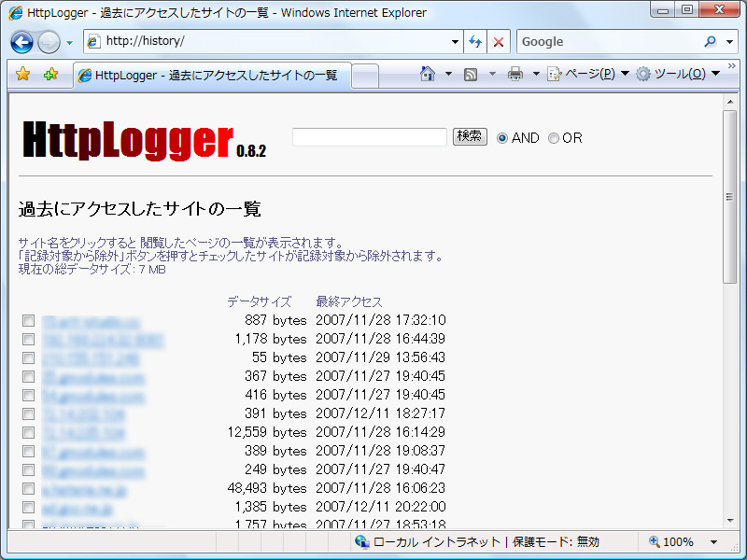Screen dimensions: 747x560
Task: Open the Recent Pages dropdown beside Forward
Action: (69, 42)
